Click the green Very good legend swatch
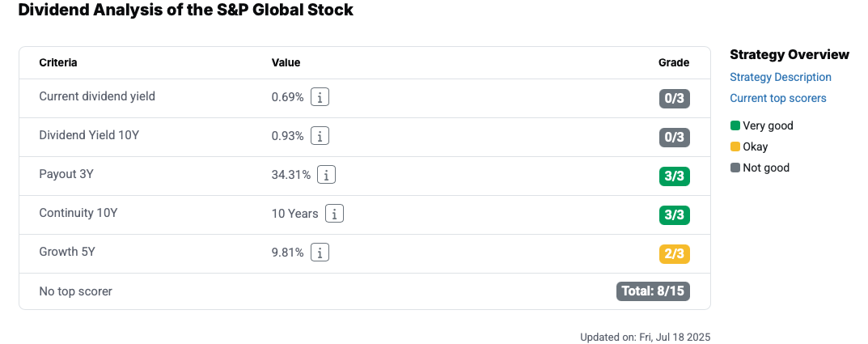 pos(735,125)
